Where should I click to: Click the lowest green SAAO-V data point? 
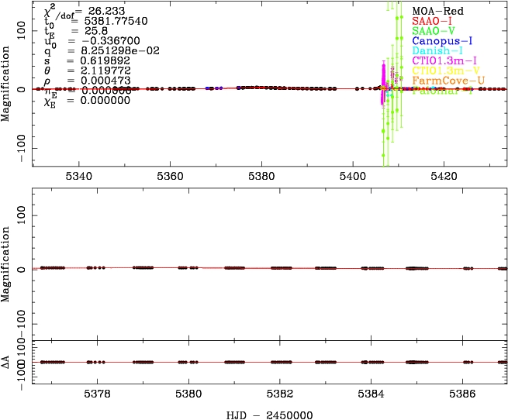pos(383,156)
